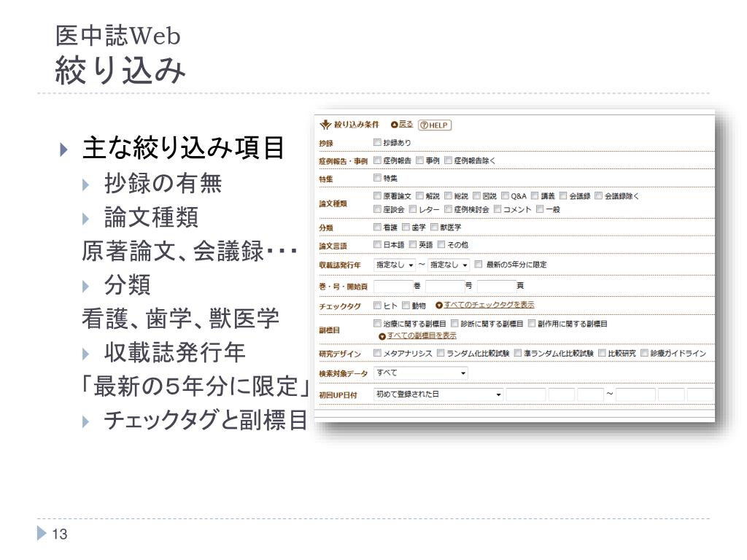Click first date box after 初めて登録された日 dropdown
Image resolution: width=747 pixels, height=560 pixels.
point(526,394)
